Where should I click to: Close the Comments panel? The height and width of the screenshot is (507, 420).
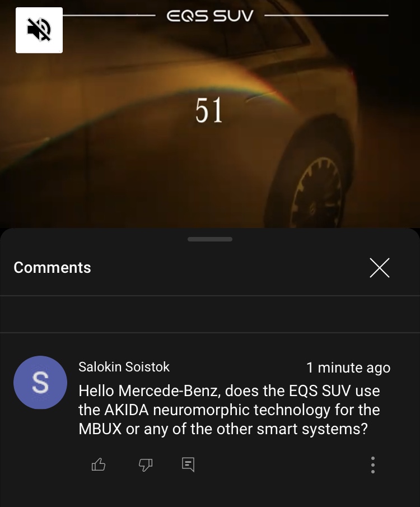point(380,268)
